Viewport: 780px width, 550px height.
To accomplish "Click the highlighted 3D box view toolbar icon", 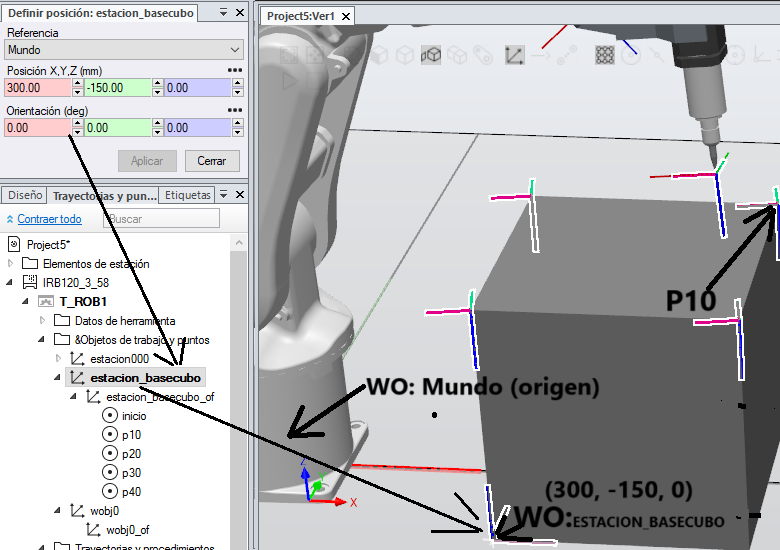I will pos(431,55).
